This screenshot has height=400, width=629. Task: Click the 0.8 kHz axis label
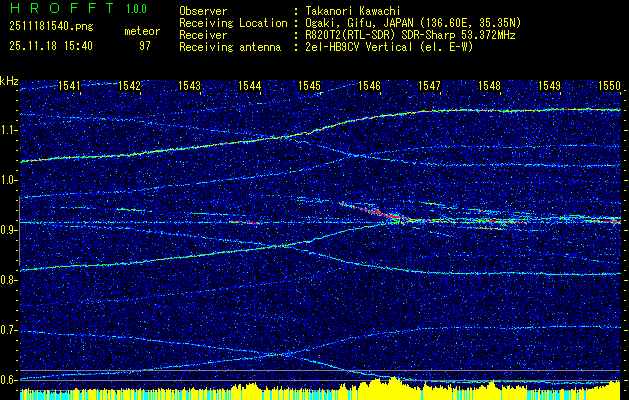(9, 280)
